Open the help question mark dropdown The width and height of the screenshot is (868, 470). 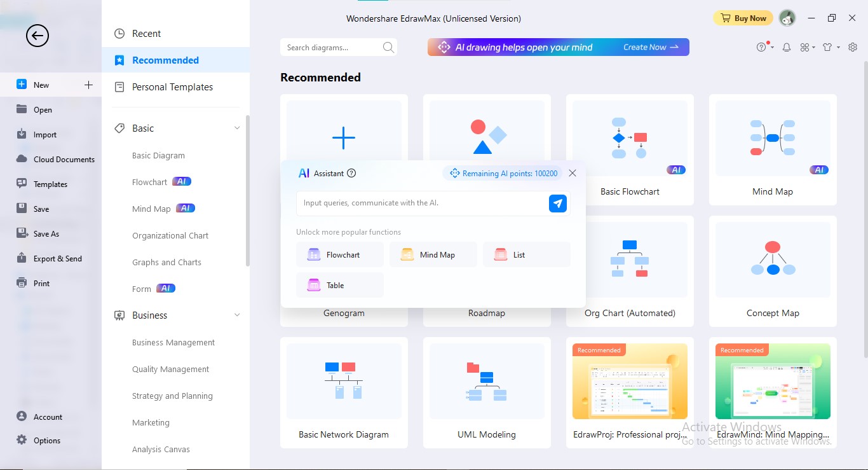764,47
